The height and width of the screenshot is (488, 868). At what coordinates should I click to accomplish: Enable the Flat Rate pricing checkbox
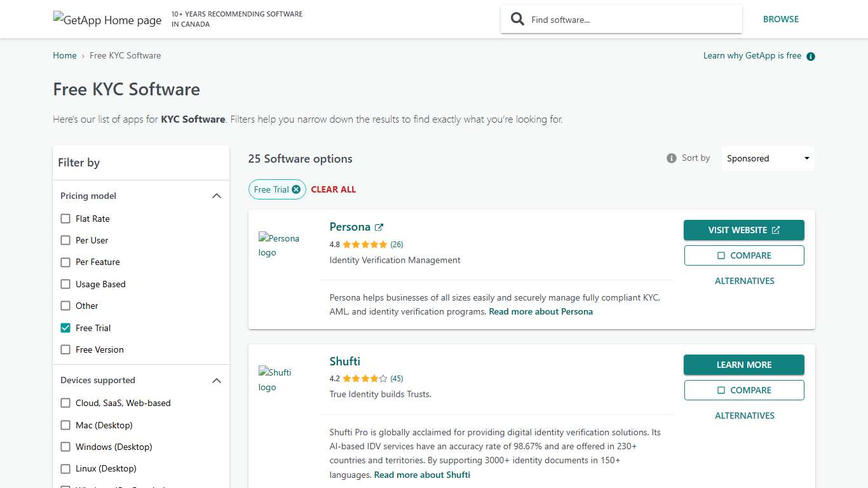(65, 218)
